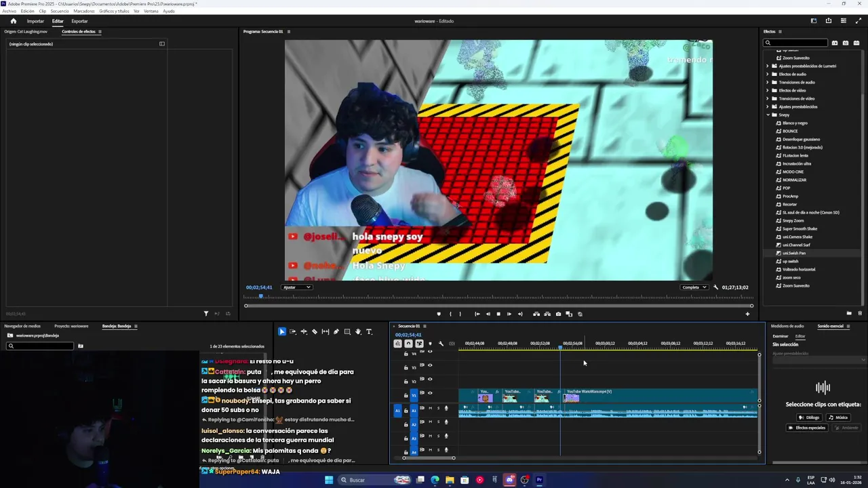The image size is (868, 488).
Task: Open Program monitor settings wrench
Action: pyautogui.click(x=715, y=287)
